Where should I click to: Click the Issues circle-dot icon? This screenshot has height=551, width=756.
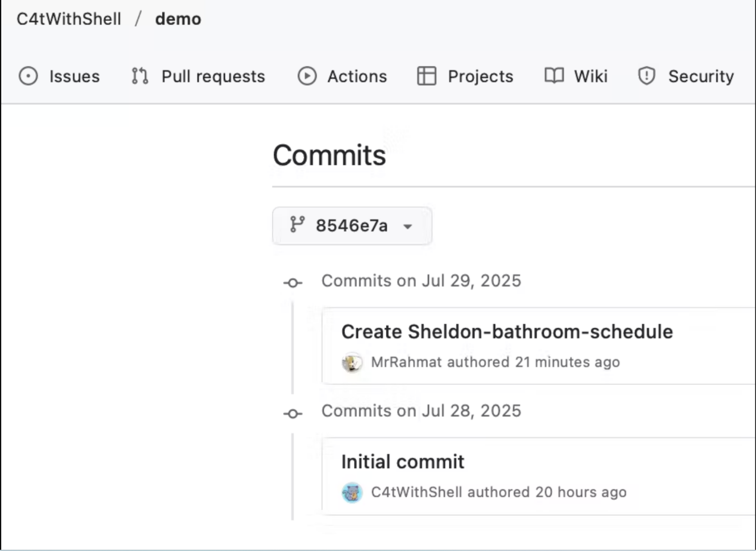[x=28, y=77]
